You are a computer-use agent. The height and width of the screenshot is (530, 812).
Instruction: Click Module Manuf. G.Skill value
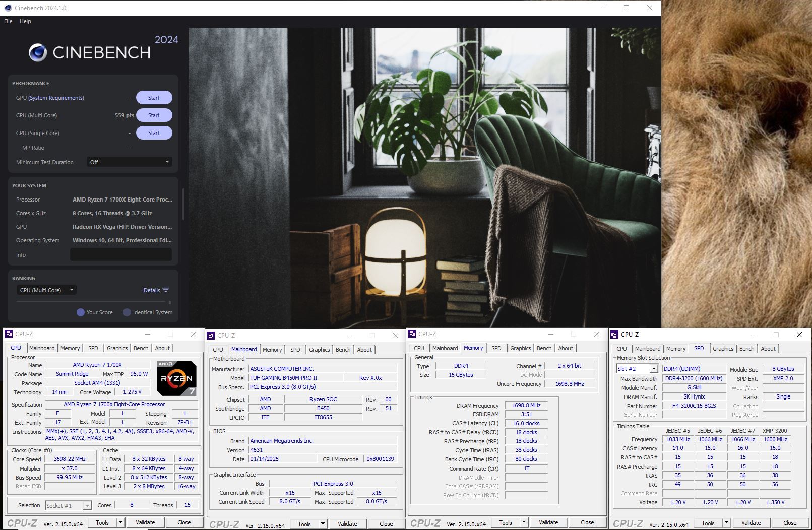(694, 387)
